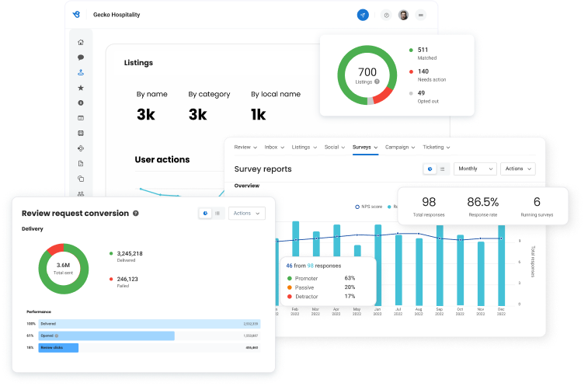588x386 pixels.
Task: Click the info icon next to Listings 700
Action: [377, 82]
